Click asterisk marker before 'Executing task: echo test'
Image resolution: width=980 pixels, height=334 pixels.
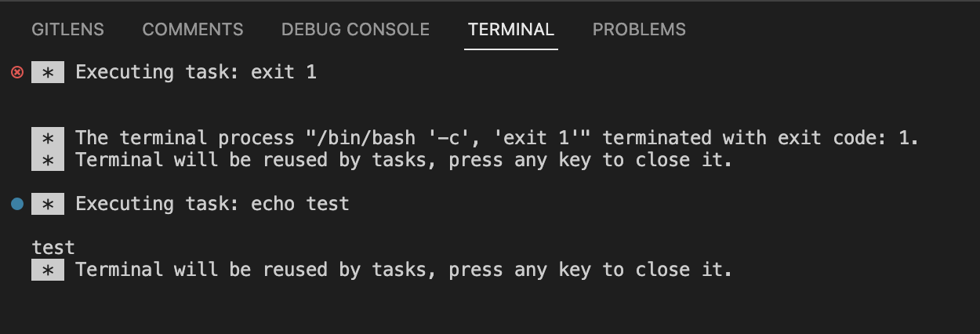[x=48, y=205]
